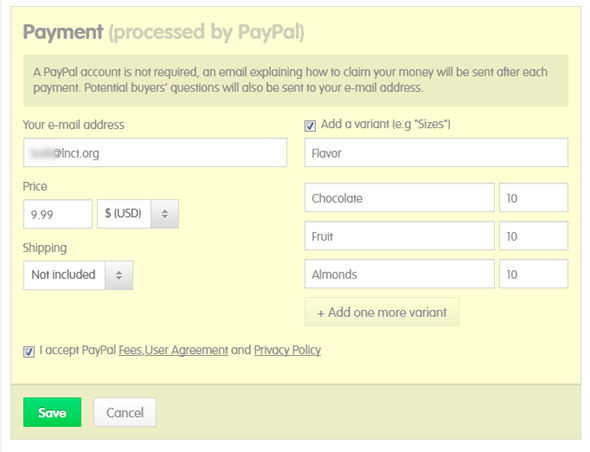This screenshot has width=590, height=452.
Task: Add one more variant
Action: click(382, 312)
